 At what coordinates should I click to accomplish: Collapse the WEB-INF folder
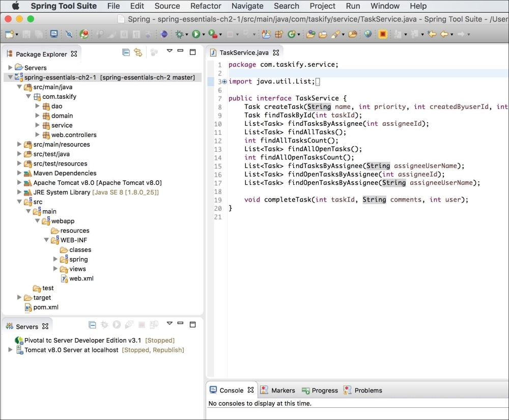[46, 240]
